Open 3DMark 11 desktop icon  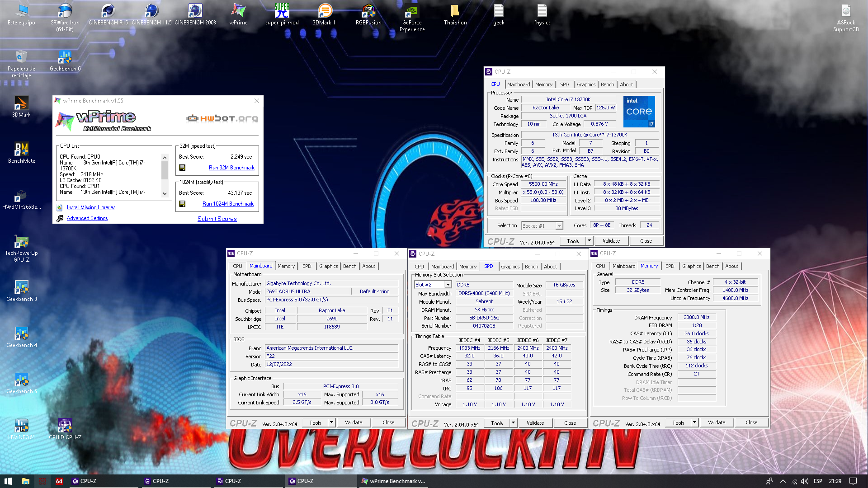325,14
